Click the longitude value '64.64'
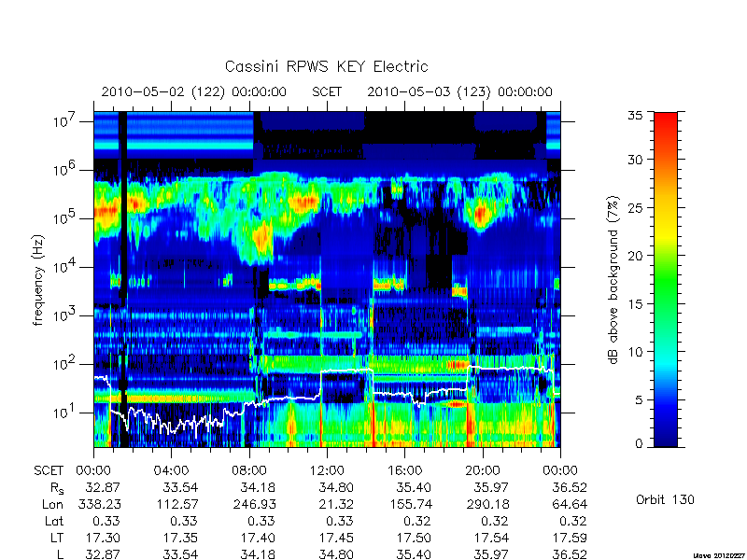Screen dimensions: 747x560 click(x=570, y=504)
